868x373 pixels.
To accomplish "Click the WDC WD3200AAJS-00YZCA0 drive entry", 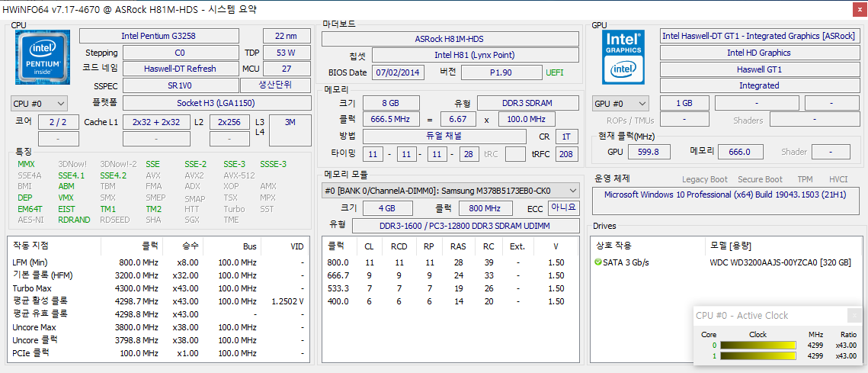I will (780, 262).
